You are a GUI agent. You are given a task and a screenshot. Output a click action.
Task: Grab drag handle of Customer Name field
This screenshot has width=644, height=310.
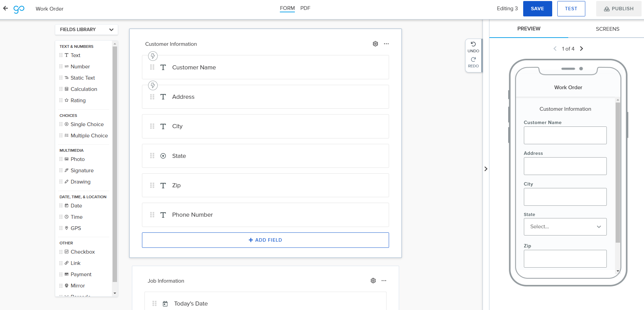point(152,67)
